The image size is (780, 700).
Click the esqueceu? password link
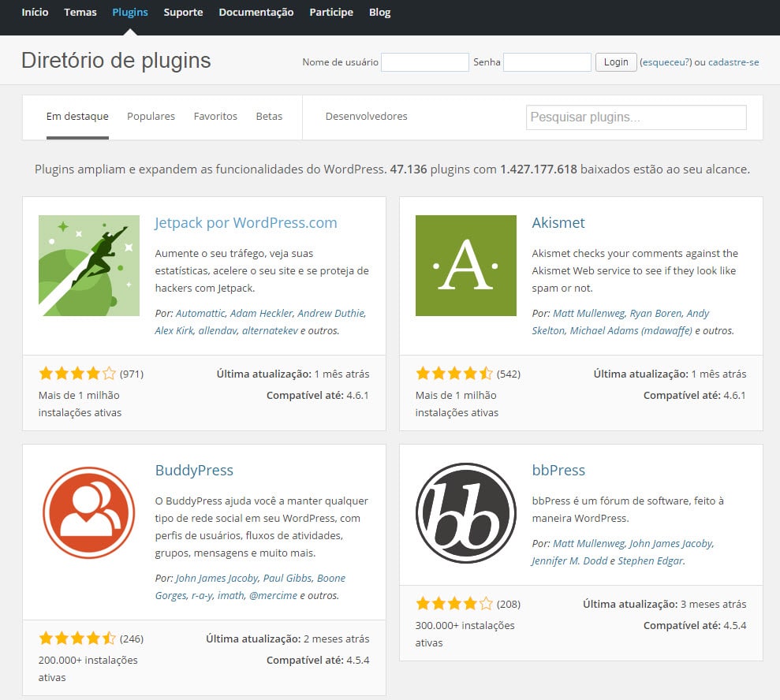point(666,62)
